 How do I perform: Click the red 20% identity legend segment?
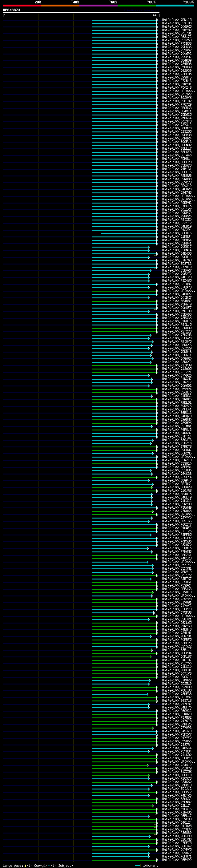click(x=22, y=6)
